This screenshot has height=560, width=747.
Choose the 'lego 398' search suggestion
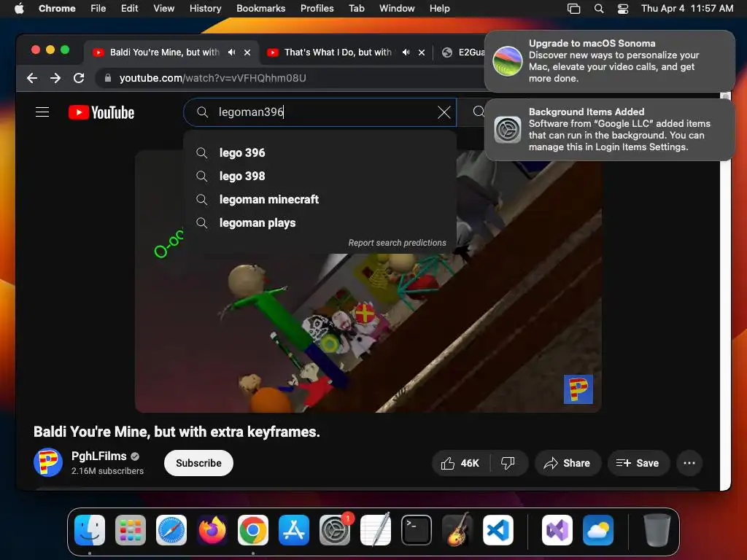[x=320, y=176]
